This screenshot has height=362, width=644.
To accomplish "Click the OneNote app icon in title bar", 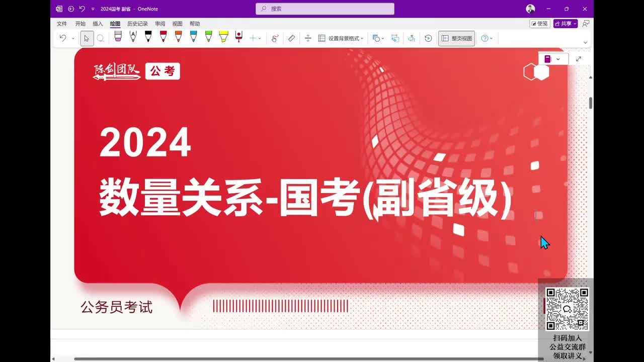I will coord(59,9).
